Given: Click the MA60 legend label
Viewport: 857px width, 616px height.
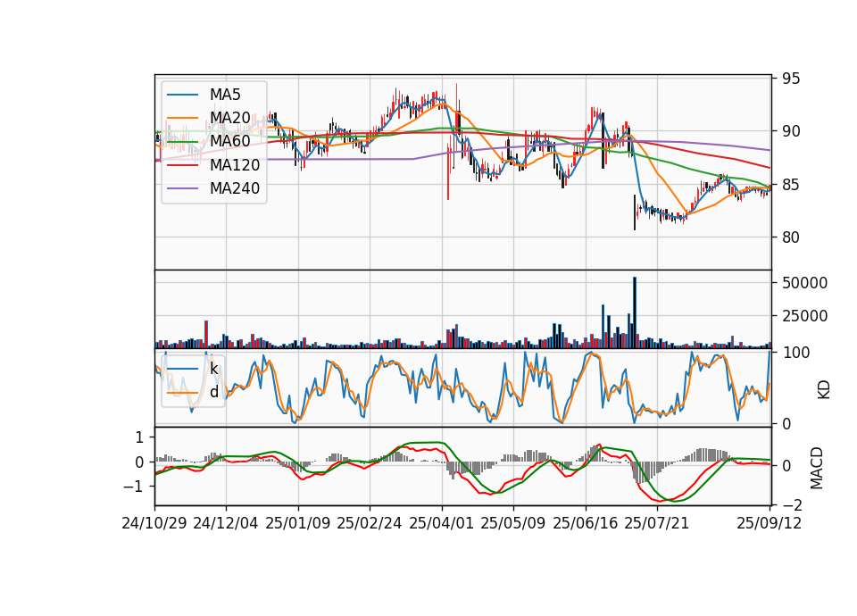Looking at the screenshot, I should pos(229,141).
